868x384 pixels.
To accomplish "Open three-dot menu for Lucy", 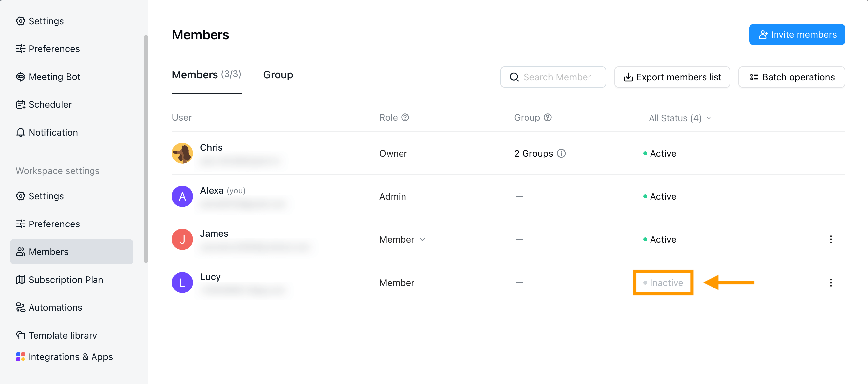I will [831, 283].
